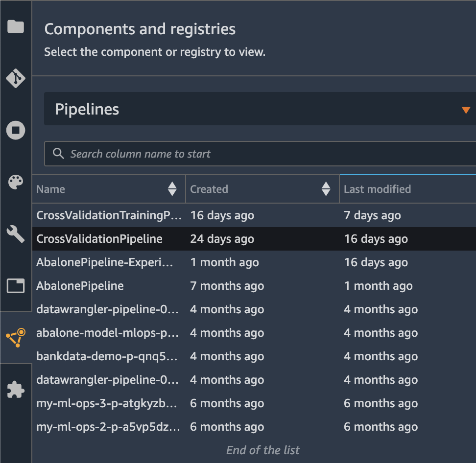Open Running Terminals and Kernels icon
476x463 pixels.
click(16, 130)
